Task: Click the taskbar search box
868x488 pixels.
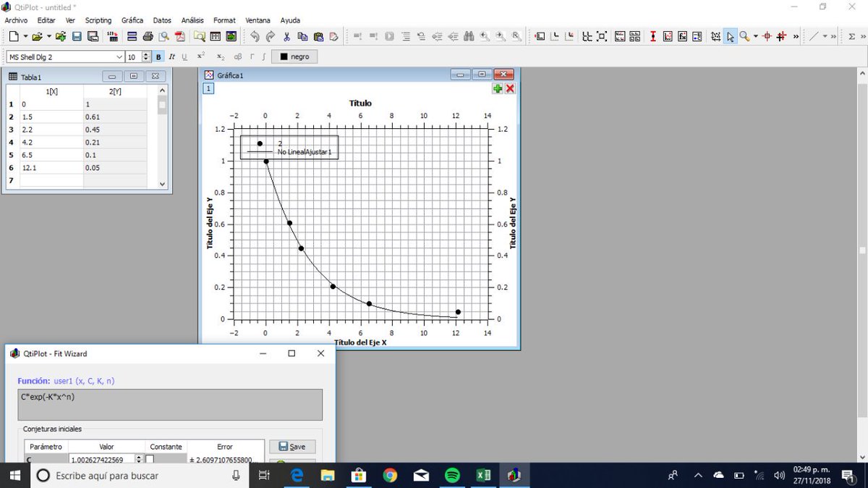Action: pyautogui.click(x=139, y=475)
